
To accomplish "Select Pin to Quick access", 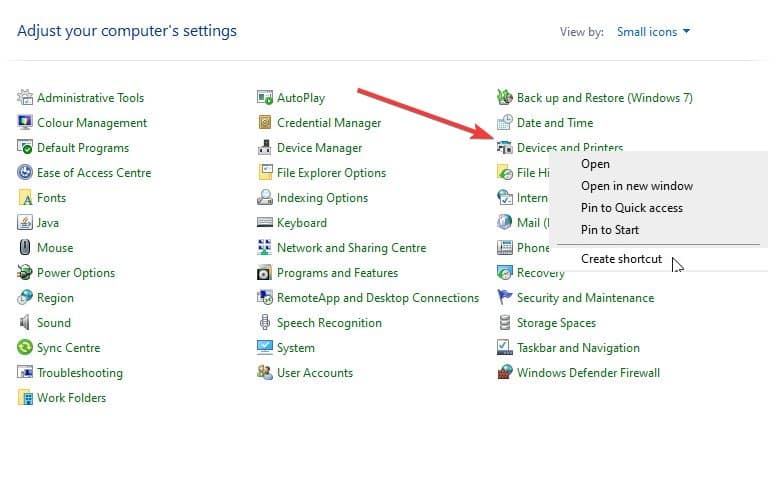I will click(x=632, y=208).
